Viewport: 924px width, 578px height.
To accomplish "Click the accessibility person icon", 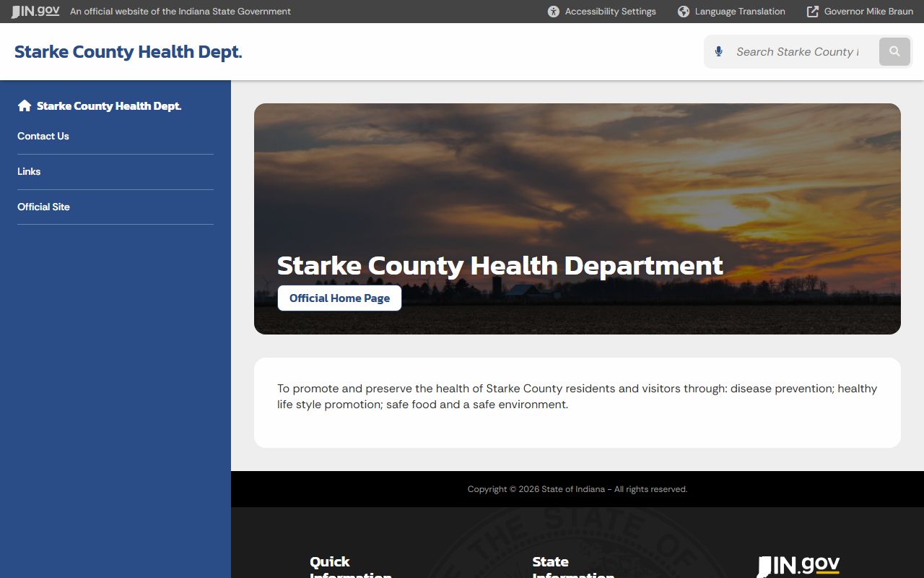I will [554, 12].
